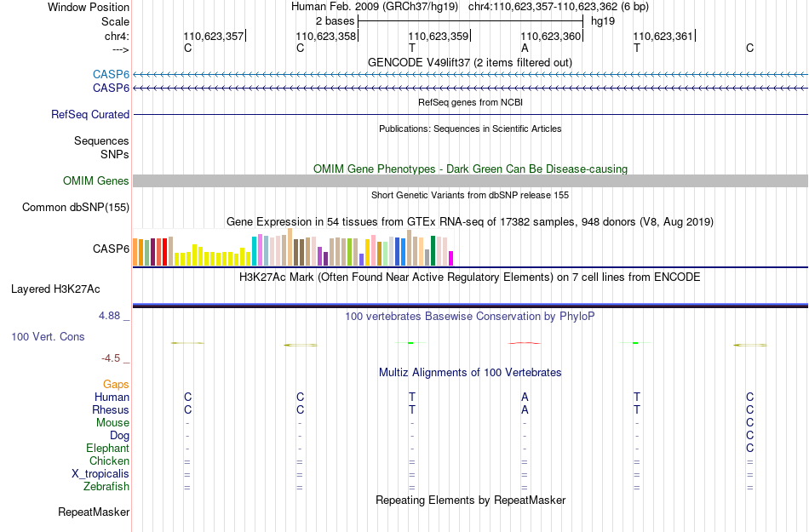Screen dimensions: 809x532
Task: Select the Dog species label
Action: coord(119,435)
